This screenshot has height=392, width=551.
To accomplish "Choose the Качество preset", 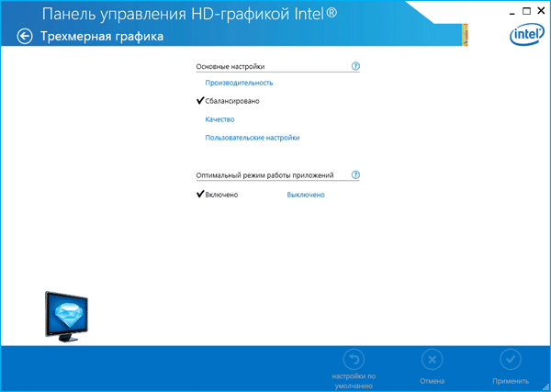I will tap(219, 119).
